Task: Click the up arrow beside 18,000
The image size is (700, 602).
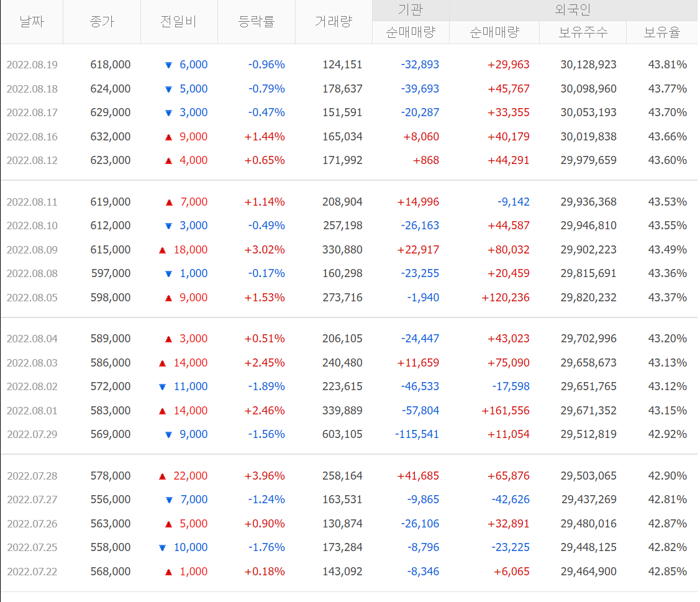Action: coord(163,250)
